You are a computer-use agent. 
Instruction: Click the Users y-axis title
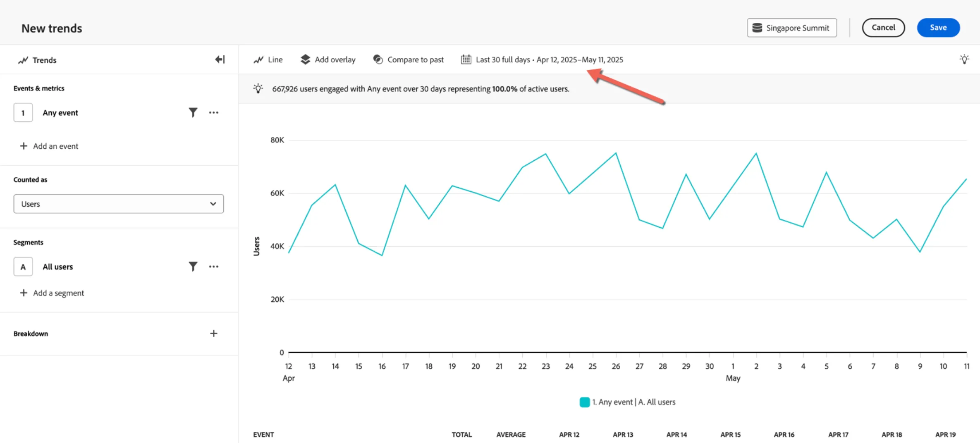(x=256, y=246)
